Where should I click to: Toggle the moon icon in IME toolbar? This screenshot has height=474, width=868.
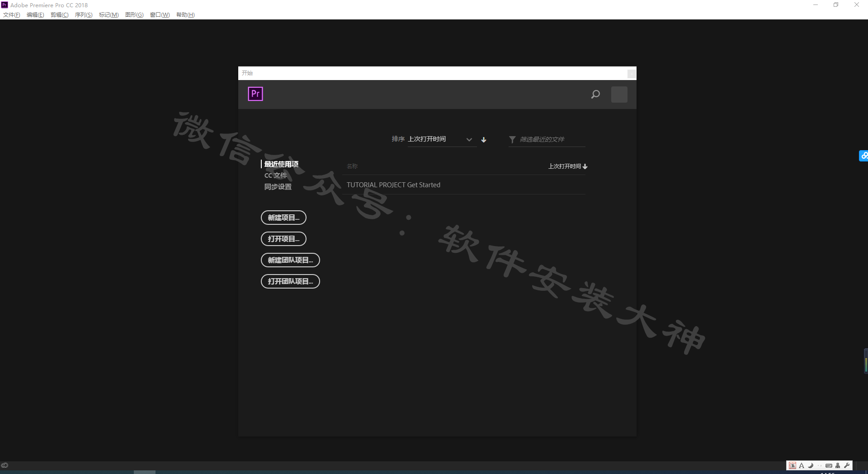point(811,465)
